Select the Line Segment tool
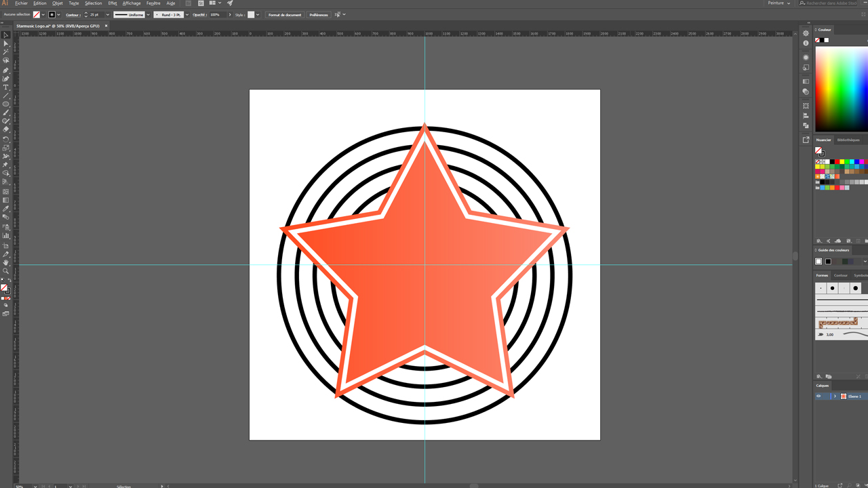The width and height of the screenshot is (868, 488). tap(6, 96)
